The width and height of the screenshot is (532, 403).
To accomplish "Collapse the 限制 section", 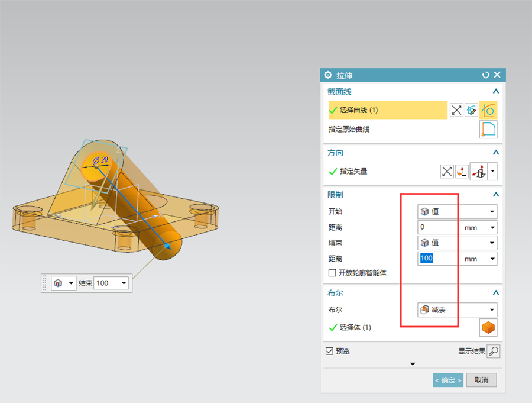I will pyautogui.click(x=496, y=195).
